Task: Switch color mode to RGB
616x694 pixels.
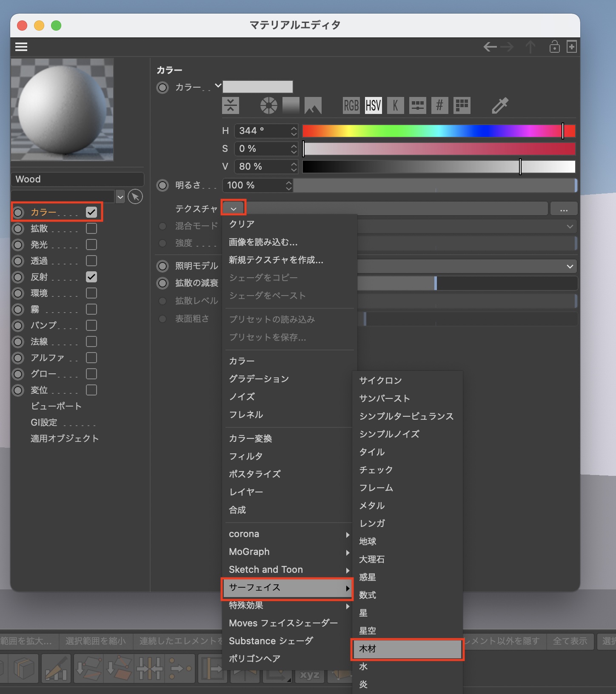Action: pyautogui.click(x=351, y=105)
